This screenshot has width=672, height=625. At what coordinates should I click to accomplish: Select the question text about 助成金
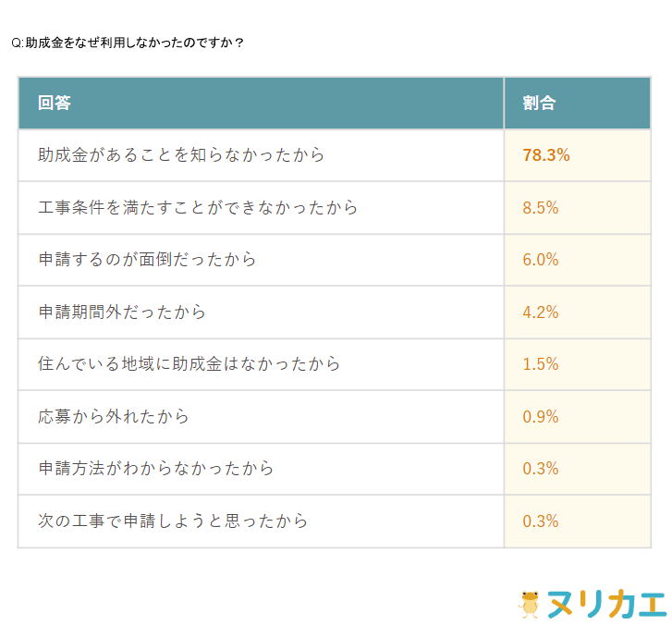[128, 43]
